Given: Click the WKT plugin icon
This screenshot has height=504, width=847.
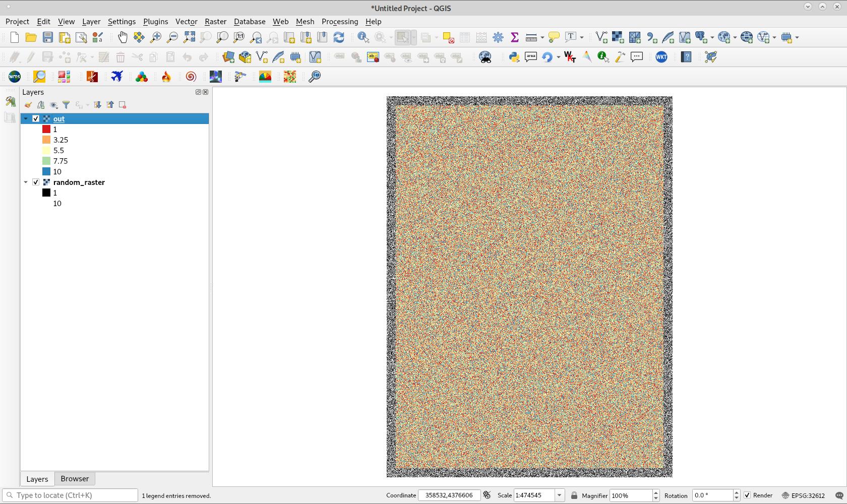Looking at the screenshot, I should [x=661, y=57].
